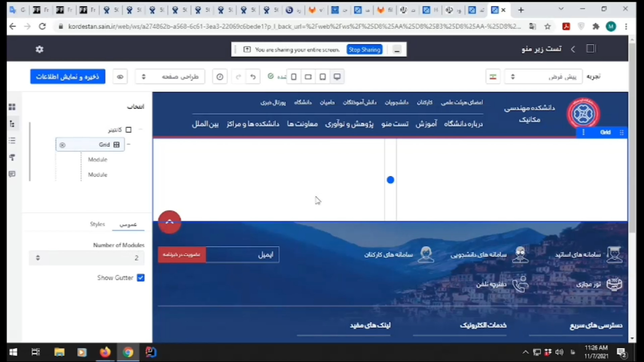Open the page design mode dropdown

[170, 77]
